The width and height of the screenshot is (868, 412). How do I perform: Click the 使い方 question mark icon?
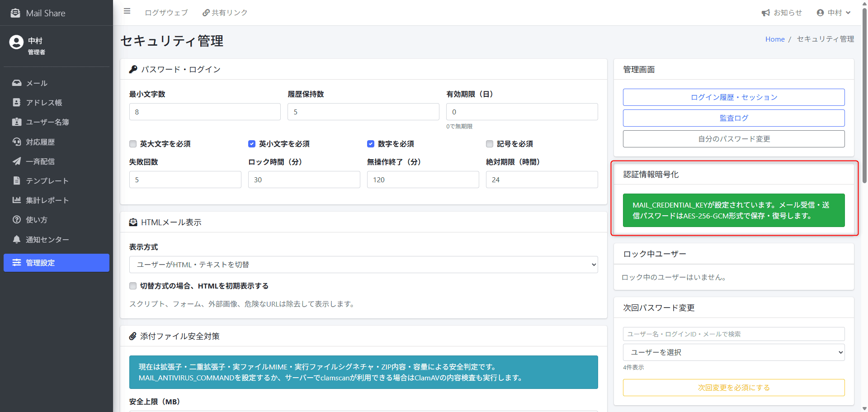[x=17, y=219]
